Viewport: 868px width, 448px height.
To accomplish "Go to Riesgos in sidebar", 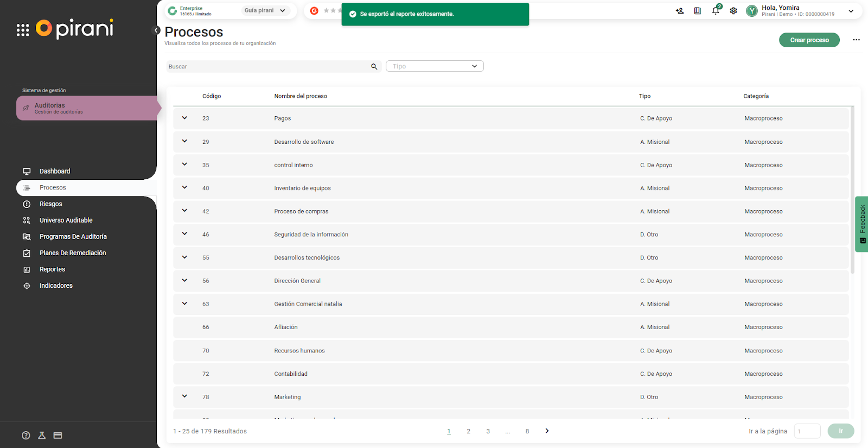I will (x=51, y=204).
